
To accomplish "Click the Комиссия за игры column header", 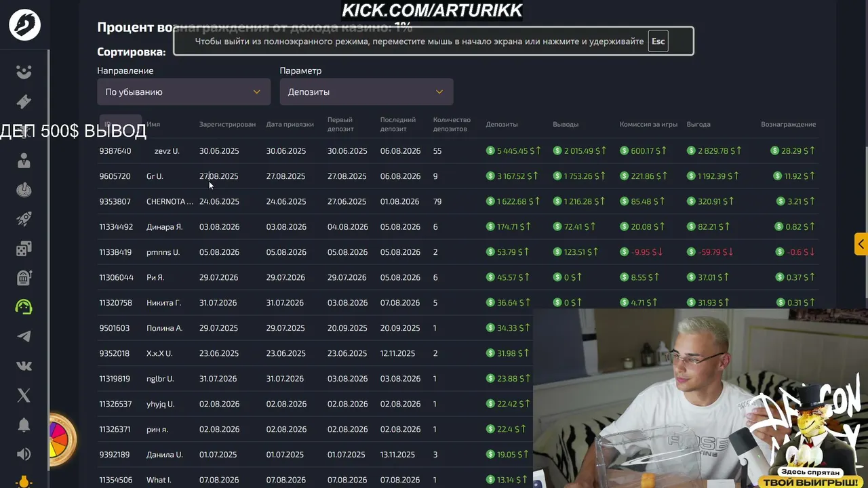I will click(x=648, y=125).
